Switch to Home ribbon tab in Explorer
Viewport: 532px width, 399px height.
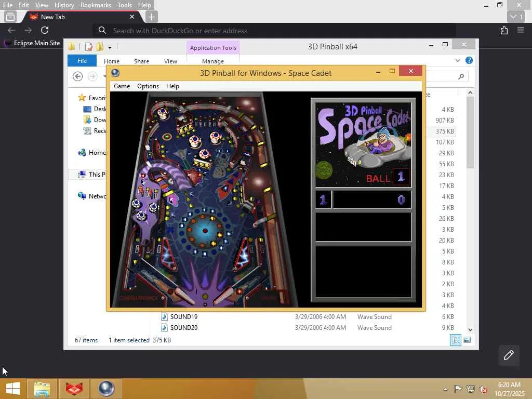pyautogui.click(x=112, y=61)
